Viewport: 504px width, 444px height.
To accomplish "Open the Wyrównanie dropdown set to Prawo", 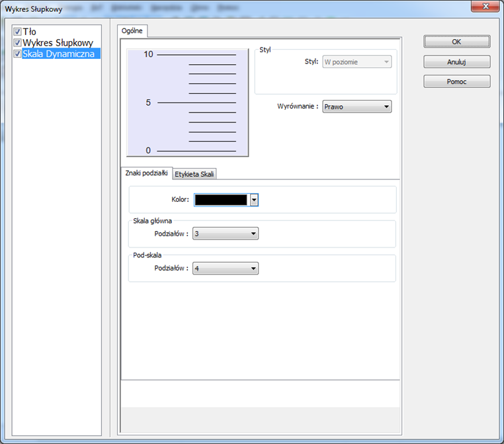I will [x=357, y=107].
